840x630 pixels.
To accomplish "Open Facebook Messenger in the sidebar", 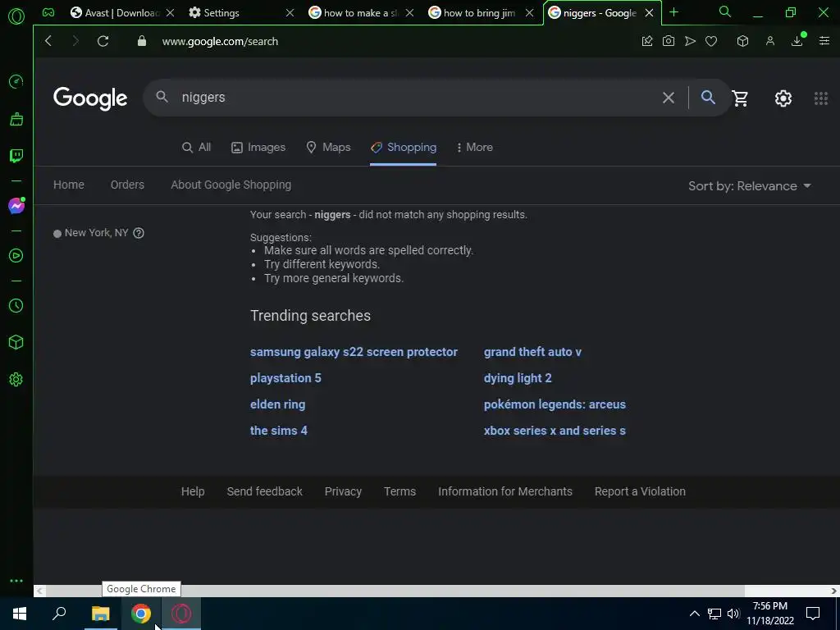I will [x=16, y=206].
